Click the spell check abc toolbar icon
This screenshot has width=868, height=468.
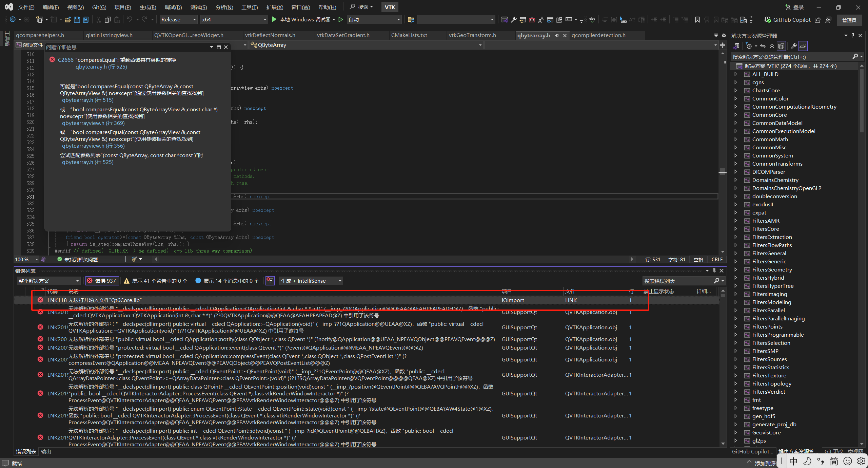coord(592,20)
